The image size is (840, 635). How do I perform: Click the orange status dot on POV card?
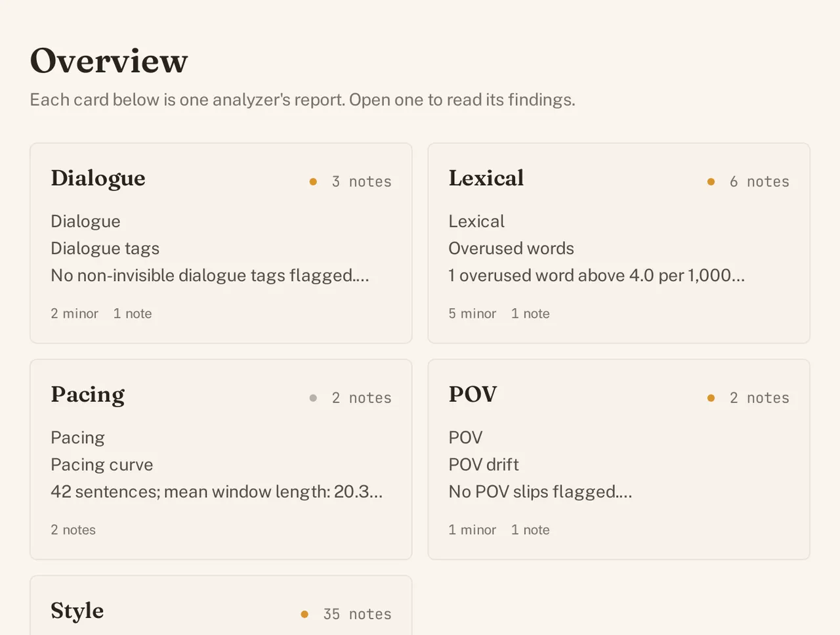711,398
